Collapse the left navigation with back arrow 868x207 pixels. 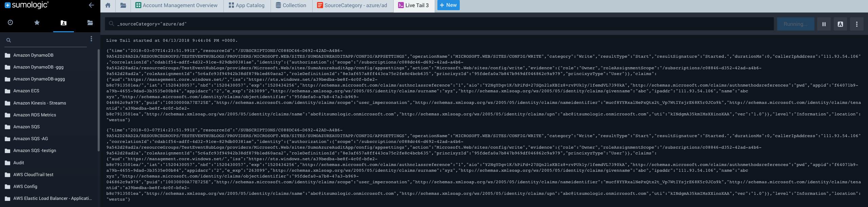click(x=91, y=5)
